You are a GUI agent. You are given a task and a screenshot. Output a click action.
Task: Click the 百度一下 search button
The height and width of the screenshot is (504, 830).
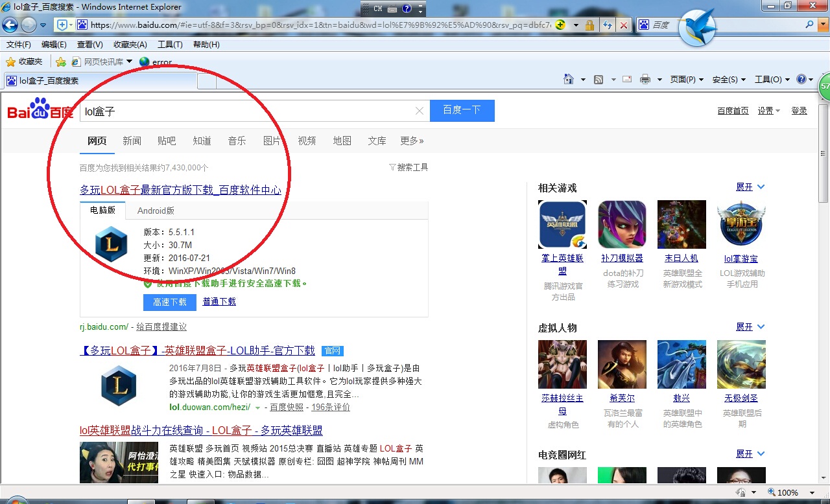tap(462, 110)
